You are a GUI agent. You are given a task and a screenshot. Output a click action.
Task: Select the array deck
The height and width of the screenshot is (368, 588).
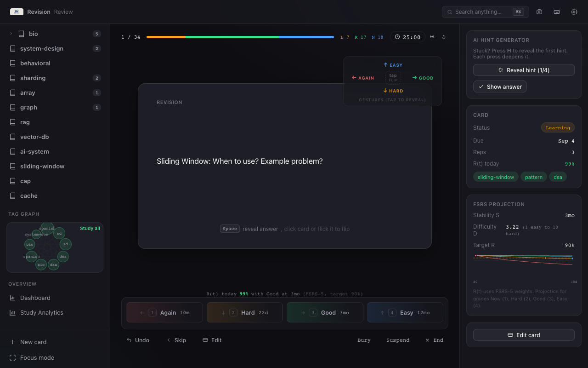pos(55,92)
